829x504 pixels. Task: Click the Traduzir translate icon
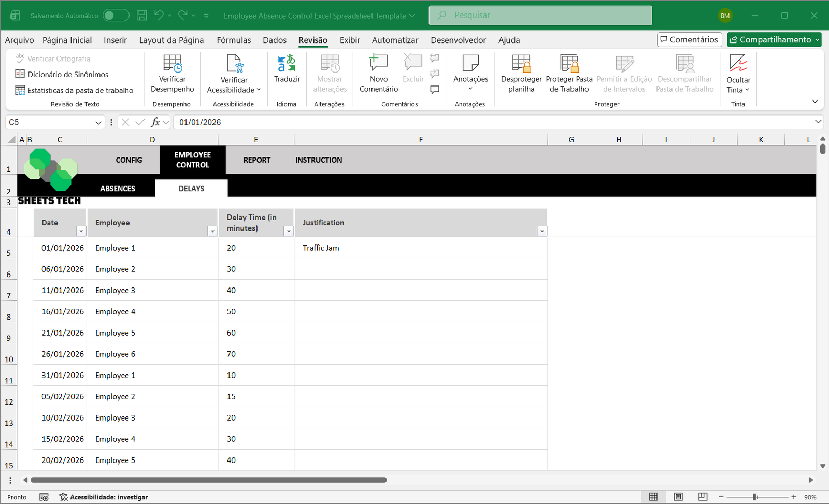[287, 64]
